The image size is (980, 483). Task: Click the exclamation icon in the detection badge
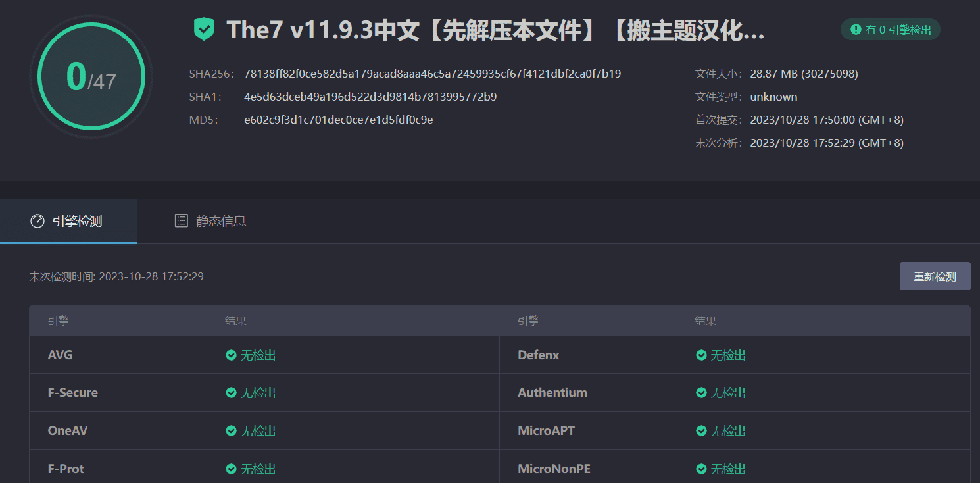click(x=856, y=29)
